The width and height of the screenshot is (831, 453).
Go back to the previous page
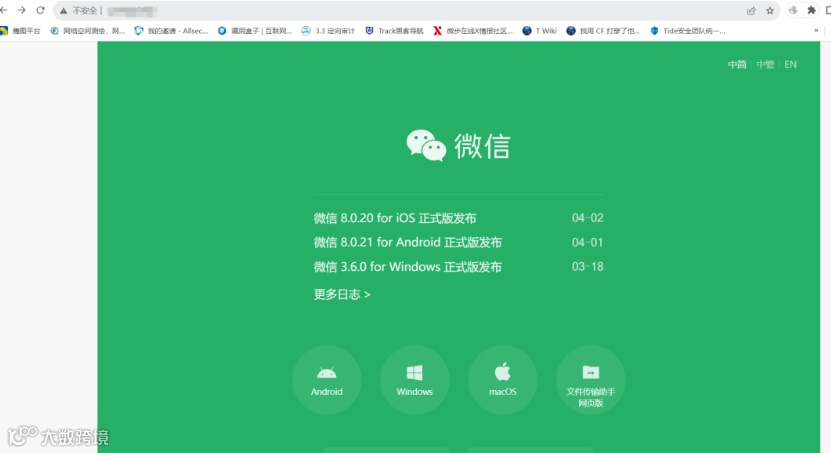[4, 10]
